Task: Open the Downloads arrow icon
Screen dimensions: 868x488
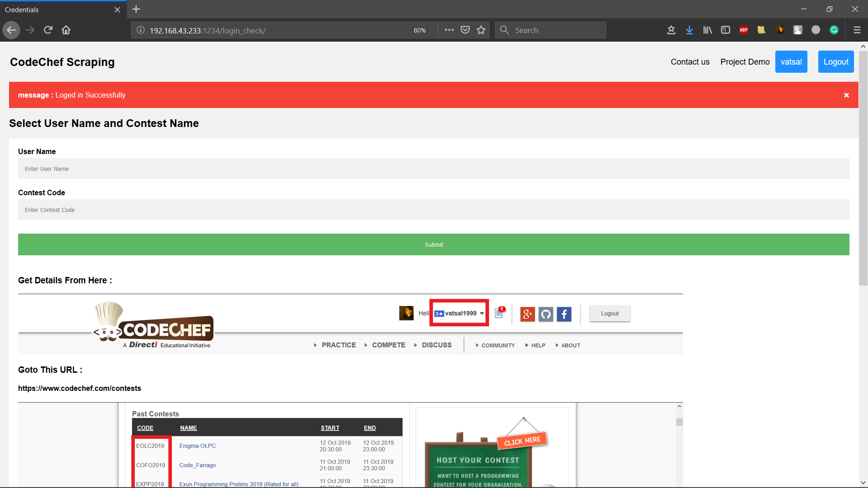Action: [x=689, y=30]
